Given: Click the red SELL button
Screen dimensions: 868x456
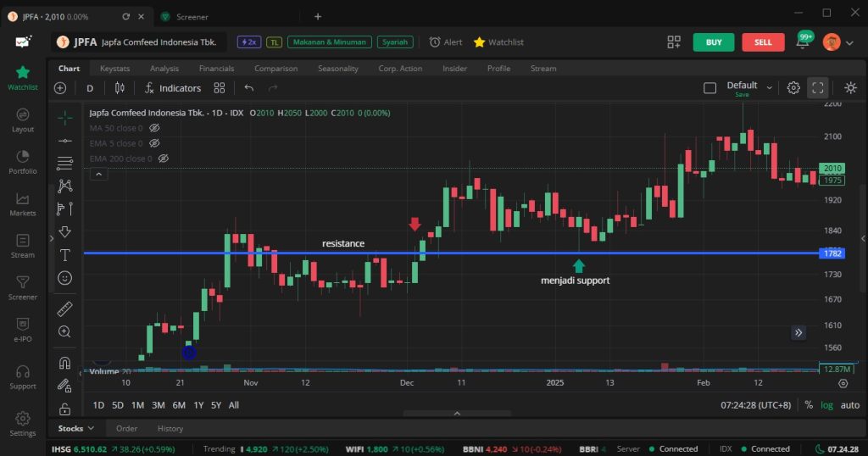Looking at the screenshot, I should click(763, 42).
